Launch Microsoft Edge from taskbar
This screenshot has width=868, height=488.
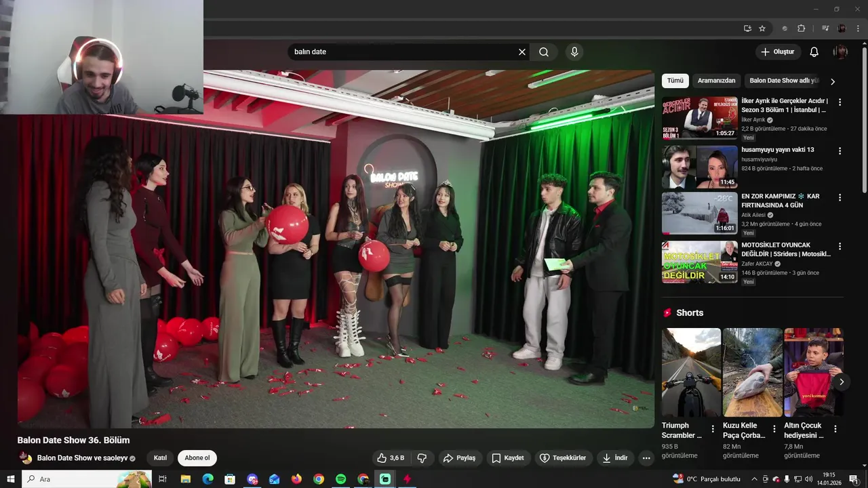point(208,479)
